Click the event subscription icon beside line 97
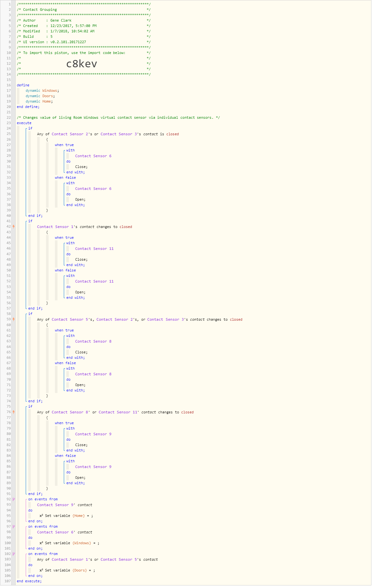The height and width of the screenshot is (588, 374). [14, 527]
